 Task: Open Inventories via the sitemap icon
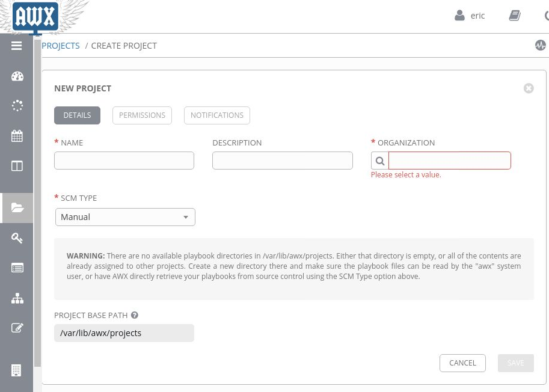(17, 298)
